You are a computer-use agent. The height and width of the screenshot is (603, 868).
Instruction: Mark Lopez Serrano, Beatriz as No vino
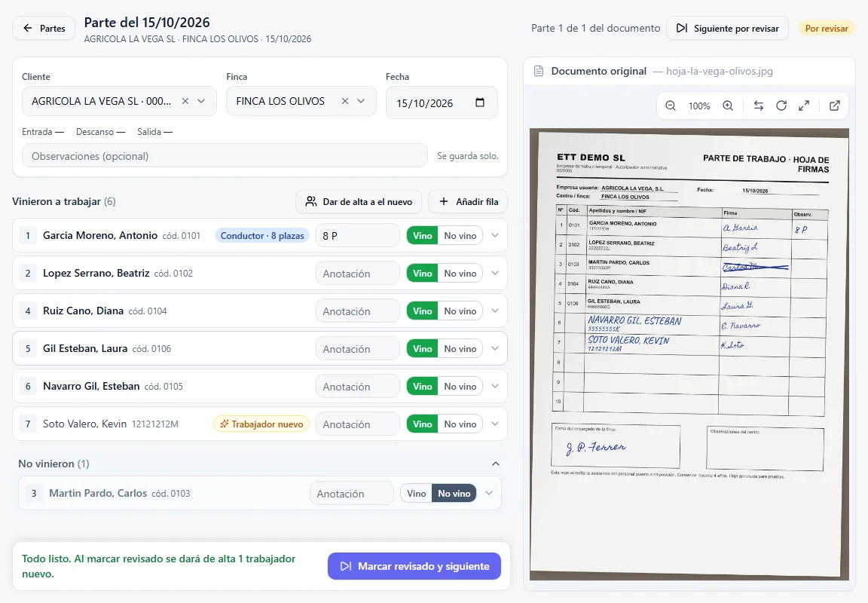460,273
